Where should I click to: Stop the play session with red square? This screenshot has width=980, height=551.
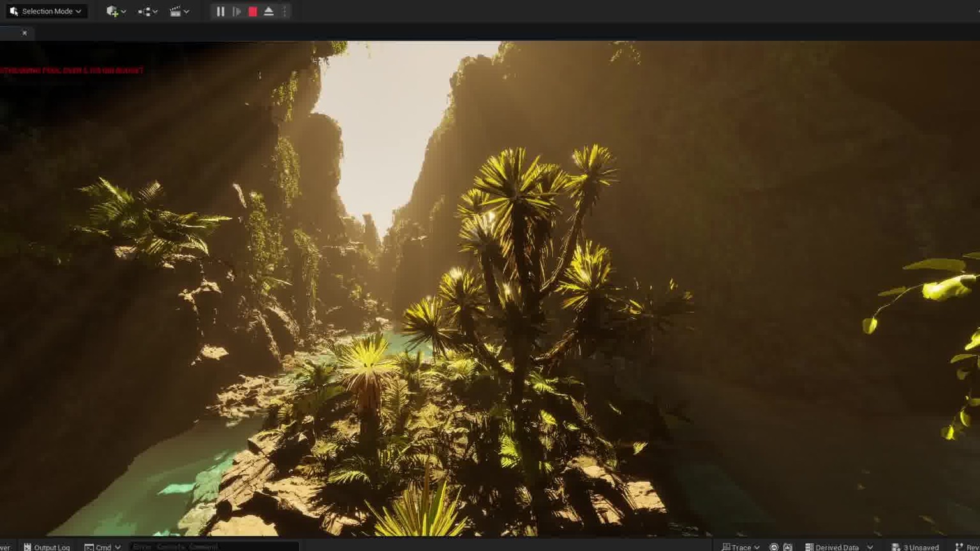(x=253, y=11)
